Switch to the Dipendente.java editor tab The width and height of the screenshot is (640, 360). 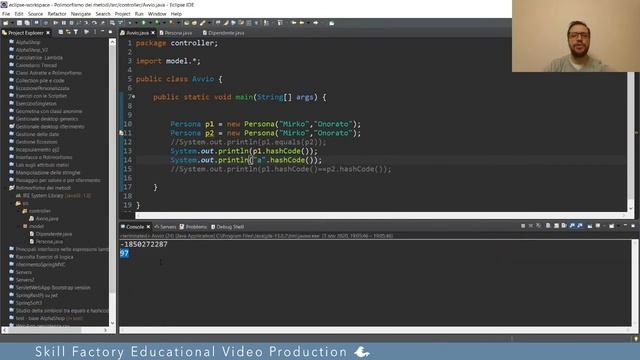224,33
